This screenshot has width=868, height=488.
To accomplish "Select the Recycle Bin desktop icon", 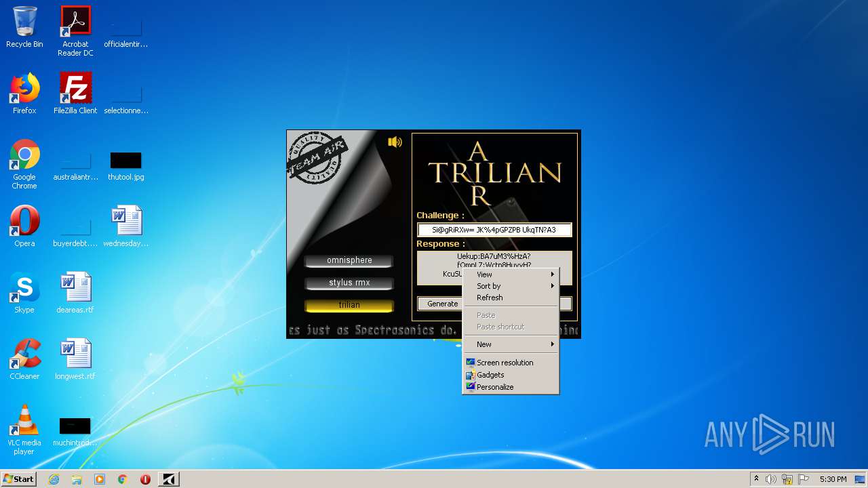I will 24,27.
